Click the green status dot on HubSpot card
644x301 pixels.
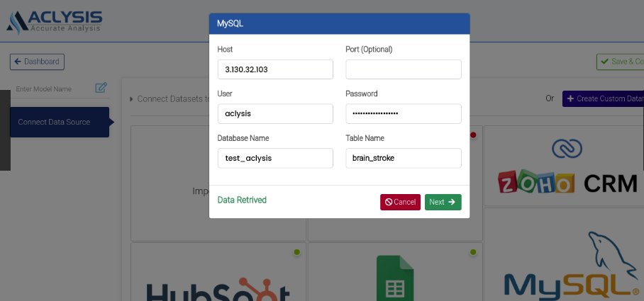point(297,252)
